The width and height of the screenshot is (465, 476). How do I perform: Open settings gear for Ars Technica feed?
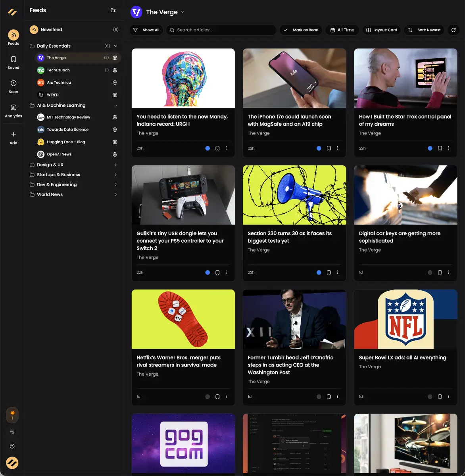click(115, 83)
